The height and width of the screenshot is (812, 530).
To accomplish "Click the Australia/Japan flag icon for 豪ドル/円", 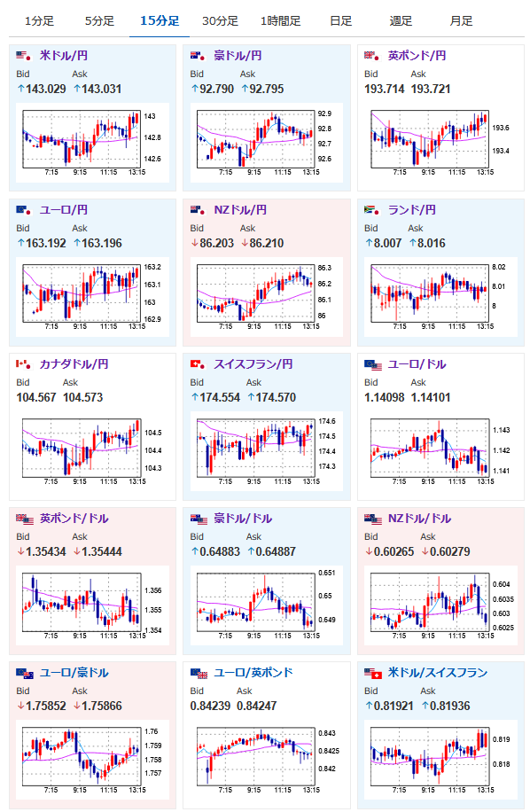I will pyautogui.click(x=198, y=56).
